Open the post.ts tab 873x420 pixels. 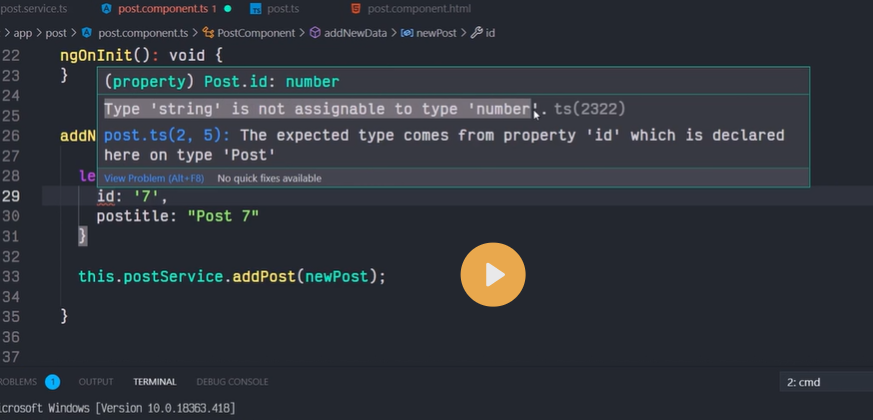click(x=283, y=8)
